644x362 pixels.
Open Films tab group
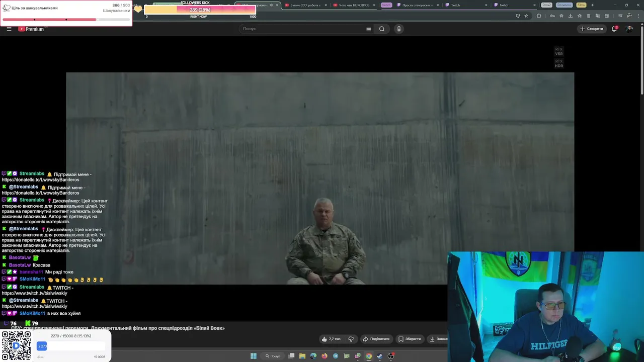click(x=581, y=5)
